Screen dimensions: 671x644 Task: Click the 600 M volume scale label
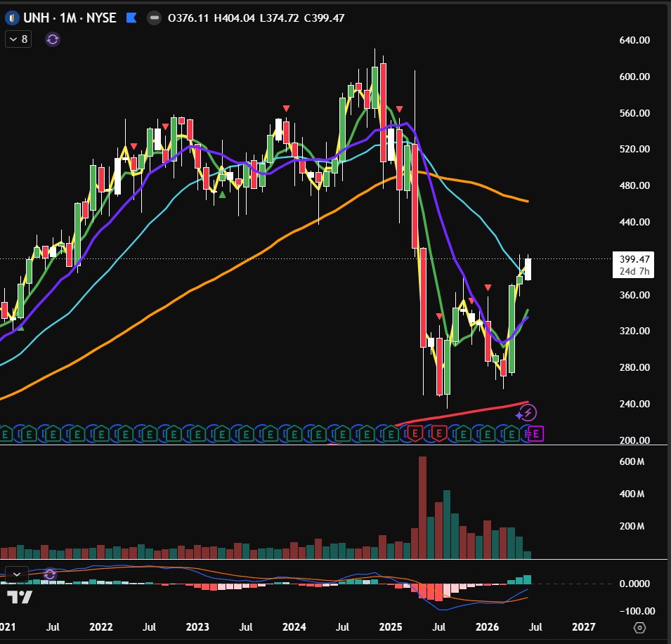coord(632,461)
